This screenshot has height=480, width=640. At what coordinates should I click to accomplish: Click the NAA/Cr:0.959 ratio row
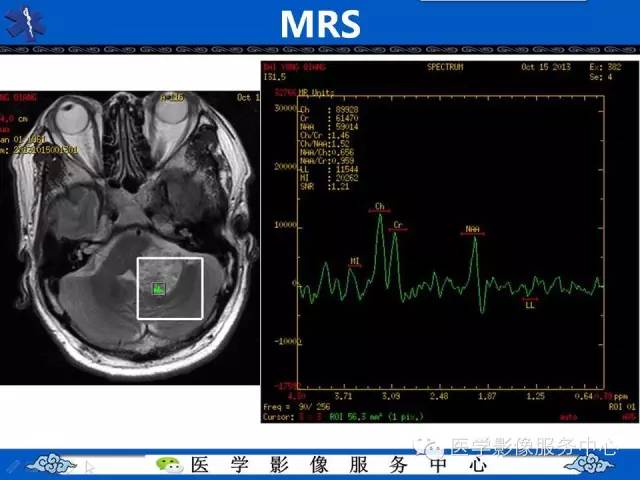pos(327,161)
